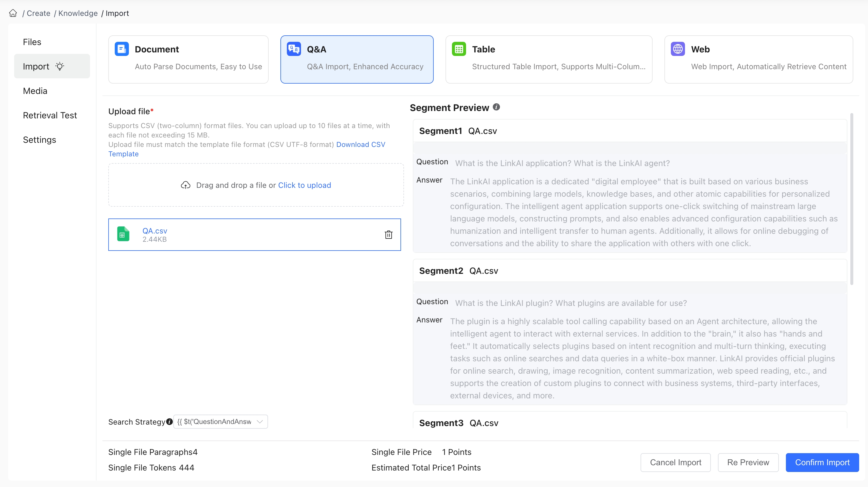Click the QA.csv spreadsheet file icon

tap(123, 234)
